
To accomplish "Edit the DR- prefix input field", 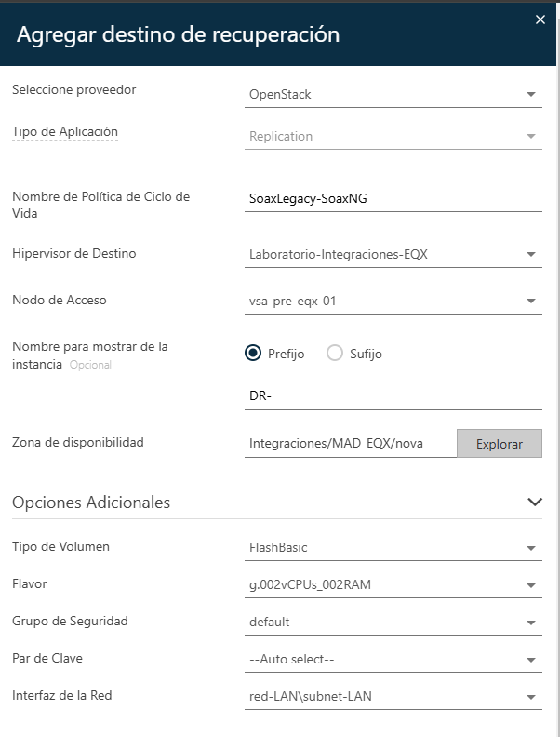I will click(x=393, y=396).
